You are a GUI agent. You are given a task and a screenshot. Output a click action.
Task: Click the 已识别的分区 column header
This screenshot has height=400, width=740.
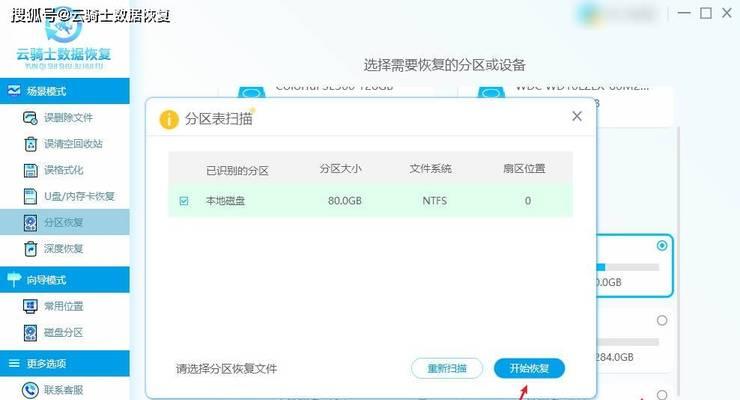point(237,171)
